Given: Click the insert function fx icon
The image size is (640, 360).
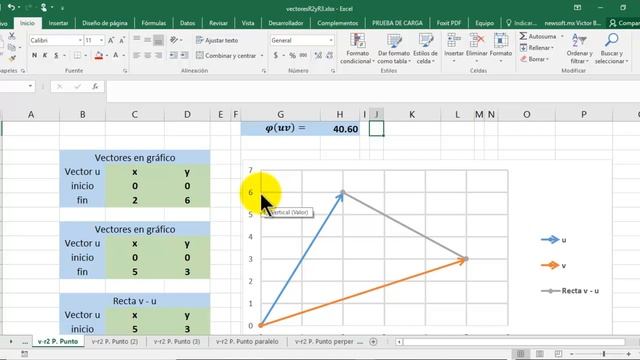Looking at the screenshot, I should 95,87.
